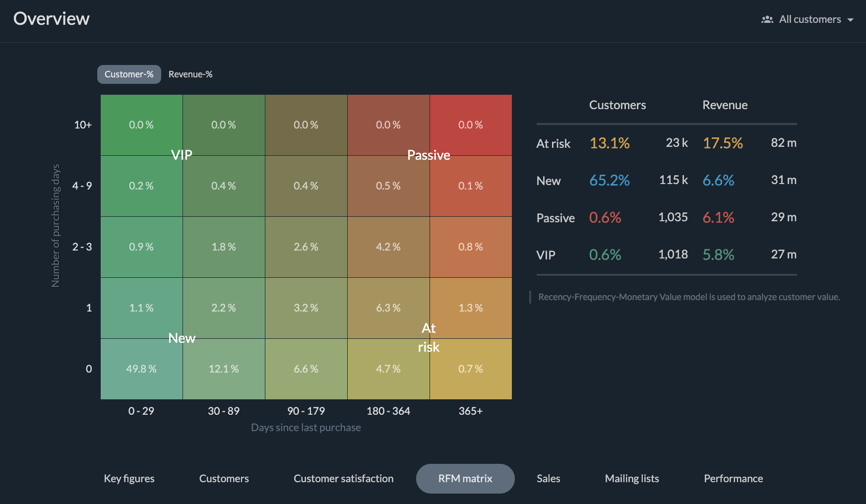This screenshot has width=866, height=504.
Task: Click the 3.2 % matrix cell
Action: tap(306, 308)
